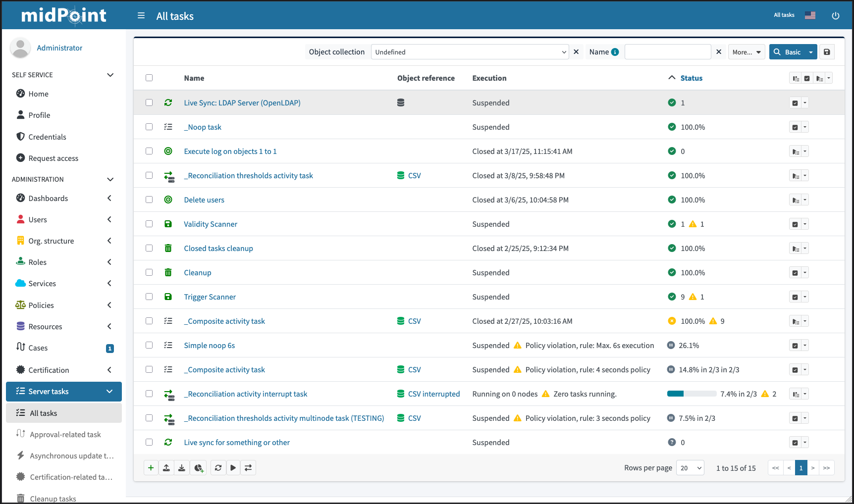Expand the Users sidebar menu item
This screenshot has height=504, width=854.
[x=38, y=219]
